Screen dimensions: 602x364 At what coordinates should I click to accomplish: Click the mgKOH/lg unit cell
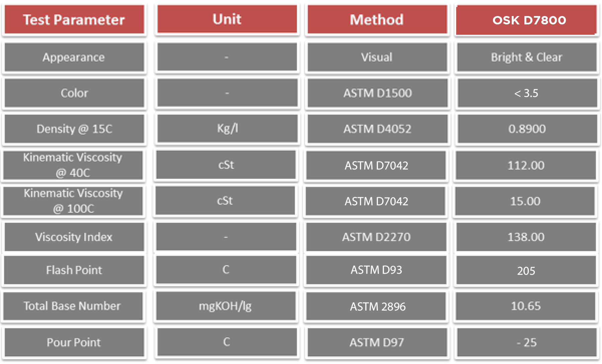(x=225, y=306)
